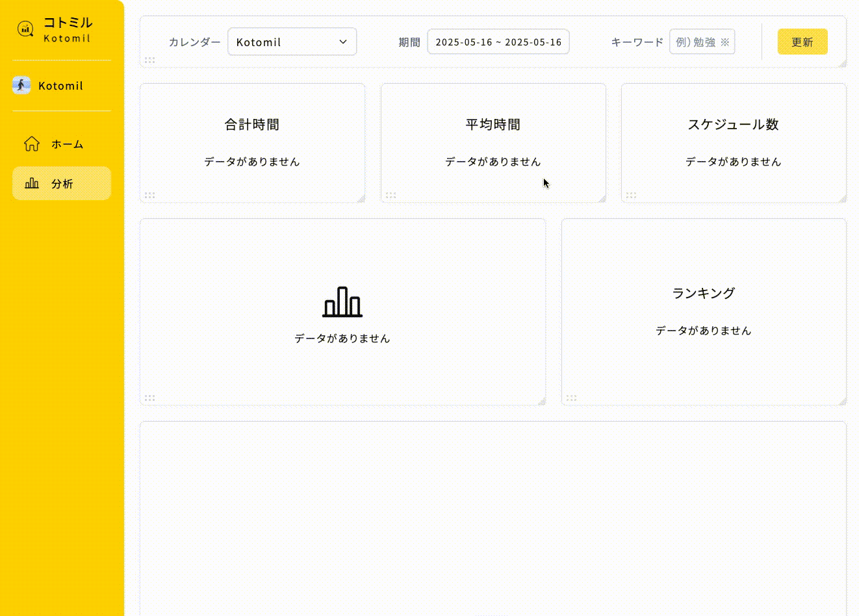Click the empty bar chart icon
The width and height of the screenshot is (859, 616).
[342, 302]
